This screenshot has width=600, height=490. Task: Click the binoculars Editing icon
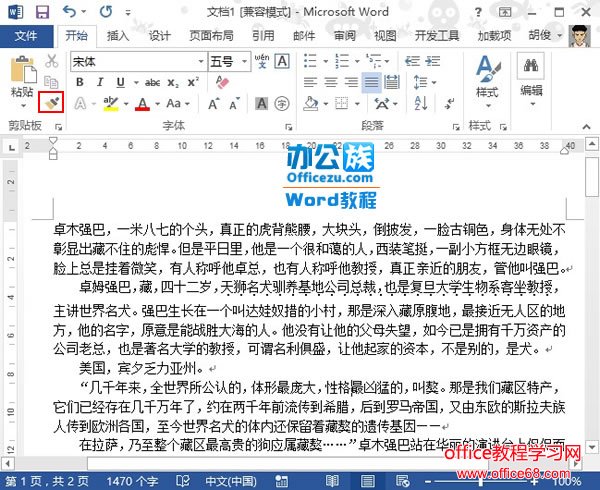point(531,66)
